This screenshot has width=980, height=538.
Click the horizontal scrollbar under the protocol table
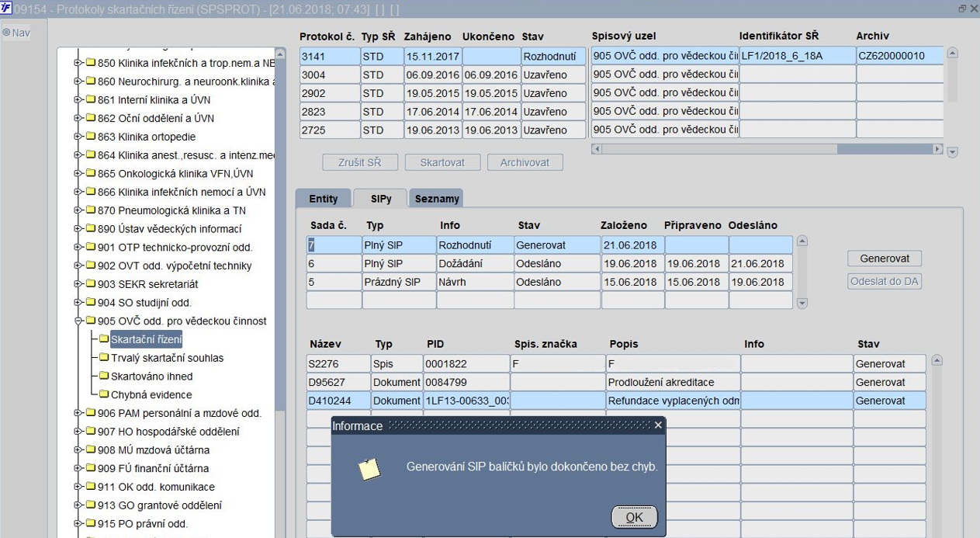click(x=767, y=149)
